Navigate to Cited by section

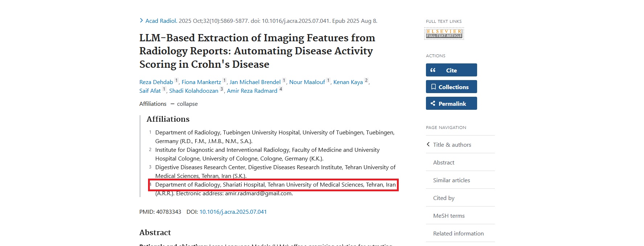(x=443, y=198)
